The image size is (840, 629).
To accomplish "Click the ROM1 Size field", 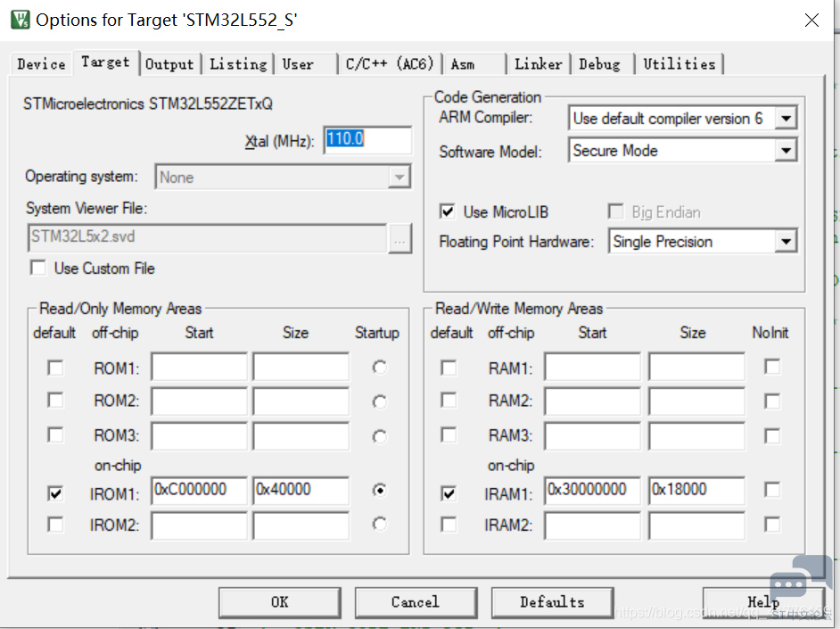I will pyautogui.click(x=301, y=367).
